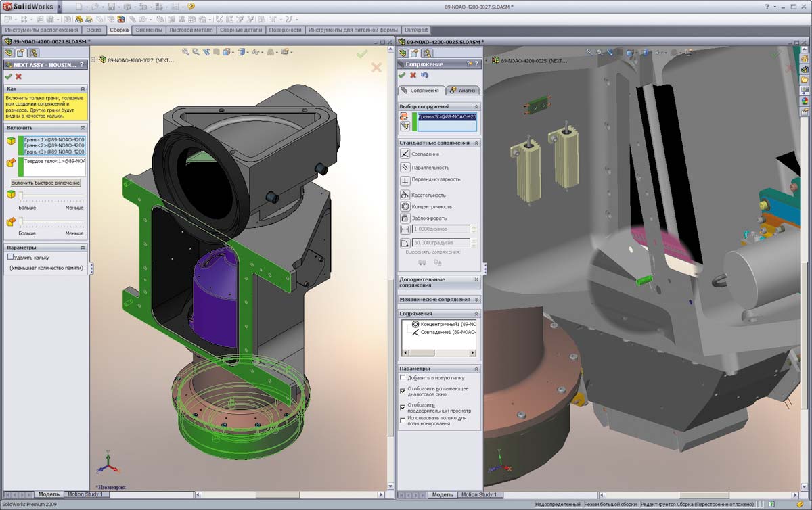This screenshot has width=812, height=510.
Task: Activate zoom to area in left viewport
Action: (x=196, y=52)
